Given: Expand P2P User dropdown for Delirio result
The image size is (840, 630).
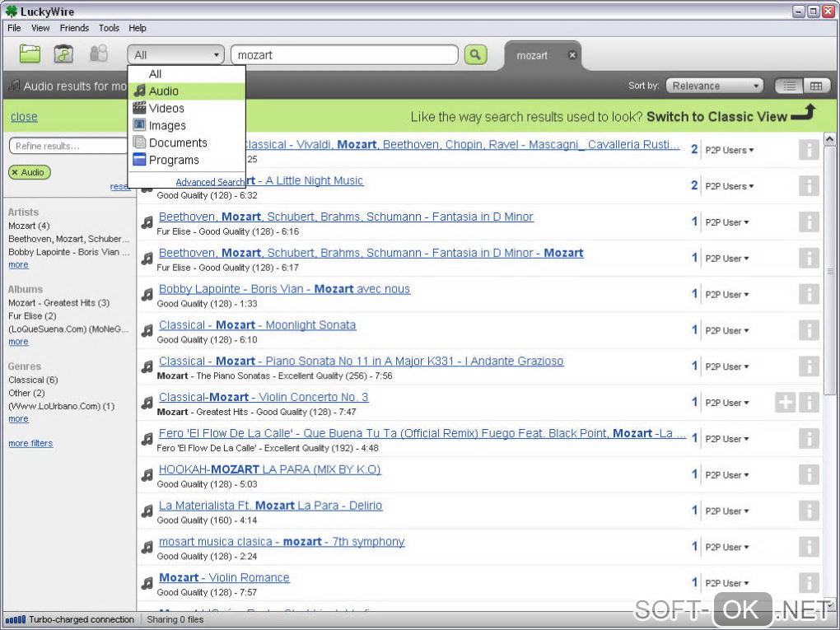Looking at the screenshot, I should tap(727, 511).
